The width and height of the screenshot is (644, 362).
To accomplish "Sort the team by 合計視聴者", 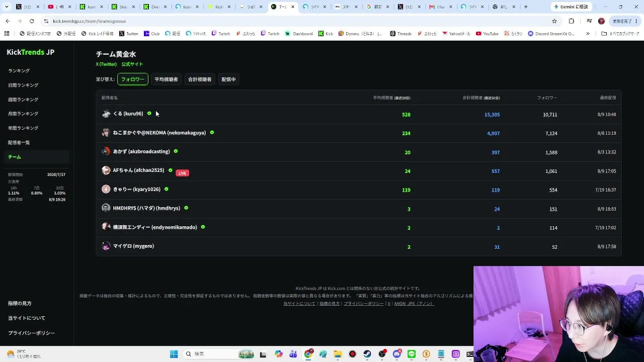I will point(200,79).
